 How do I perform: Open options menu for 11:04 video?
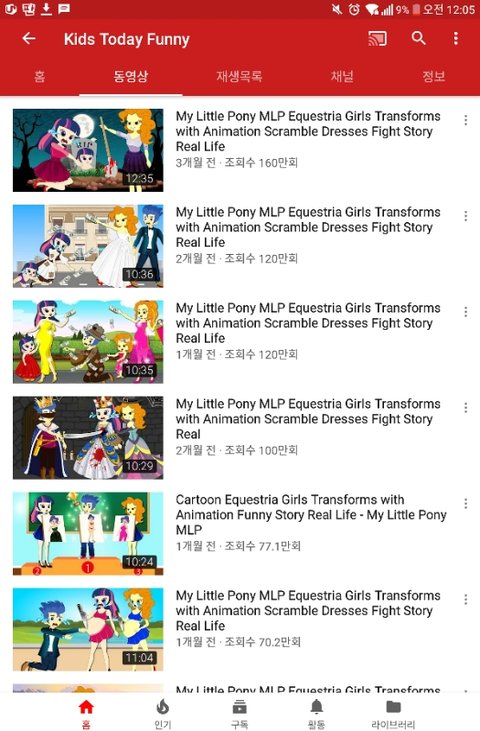coord(466,600)
